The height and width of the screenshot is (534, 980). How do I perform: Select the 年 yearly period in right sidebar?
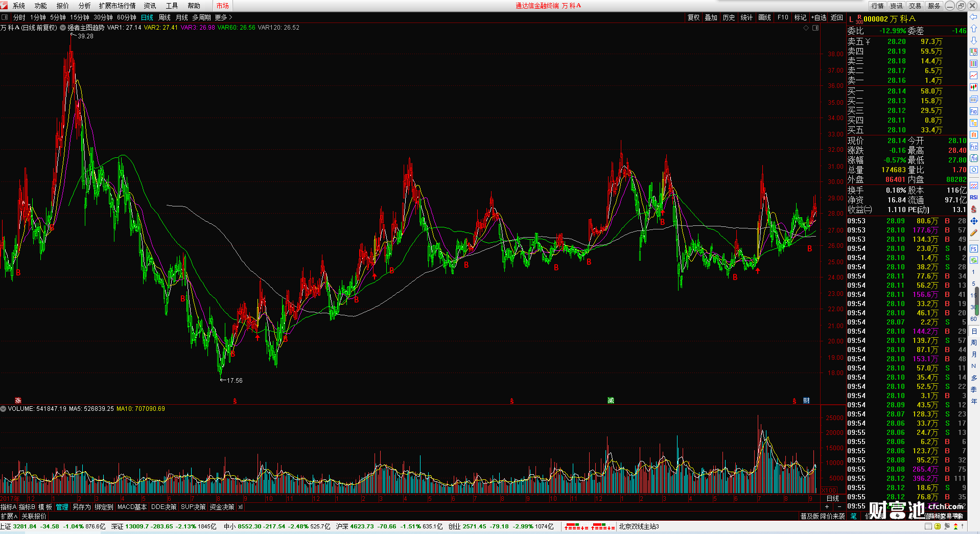[x=973, y=402]
